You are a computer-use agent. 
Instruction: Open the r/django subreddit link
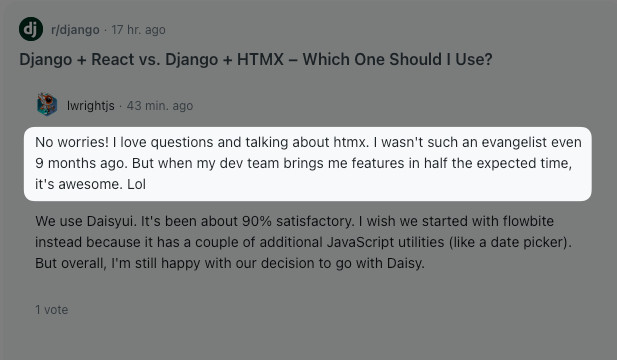coord(75,30)
